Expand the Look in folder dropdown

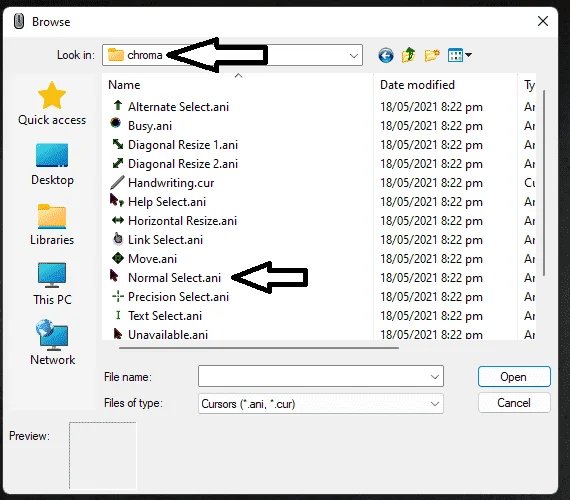click(353, 56)
